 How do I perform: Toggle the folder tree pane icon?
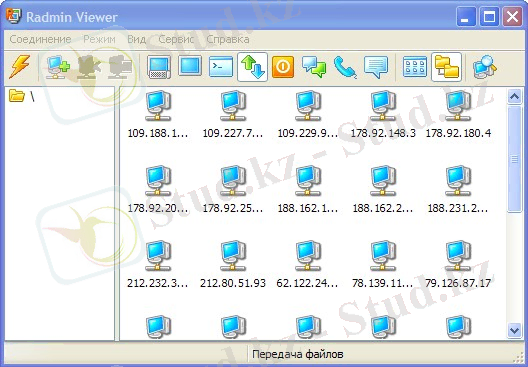[x=446, y=67]
